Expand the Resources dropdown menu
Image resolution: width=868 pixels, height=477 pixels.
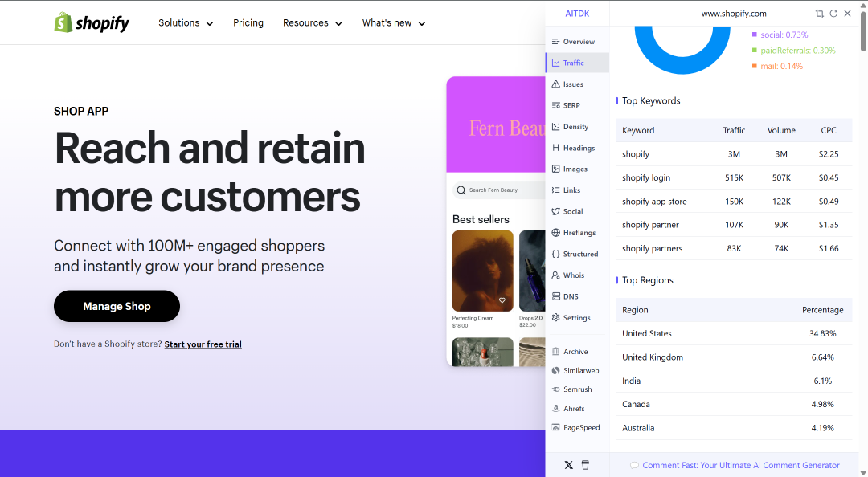(312, 22)
